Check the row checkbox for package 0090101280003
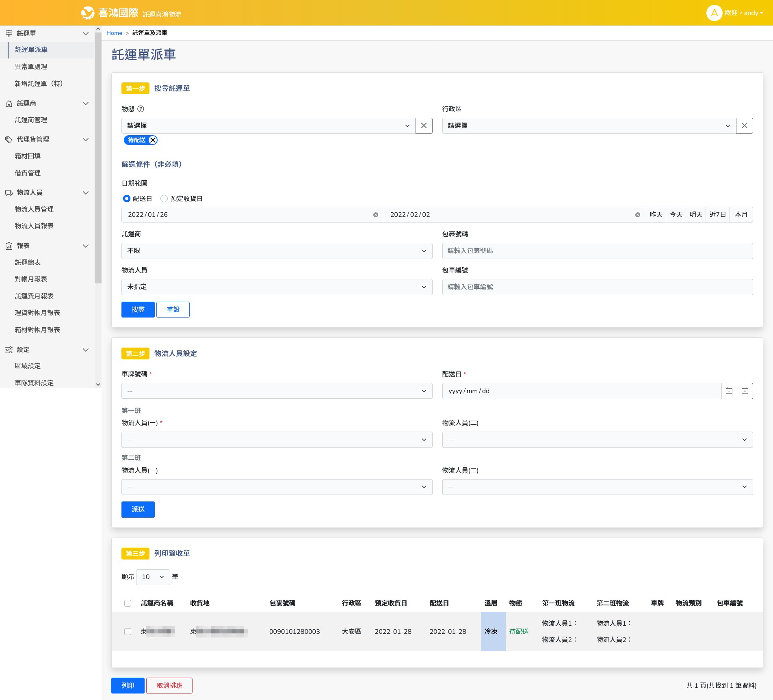 (128, 631)
